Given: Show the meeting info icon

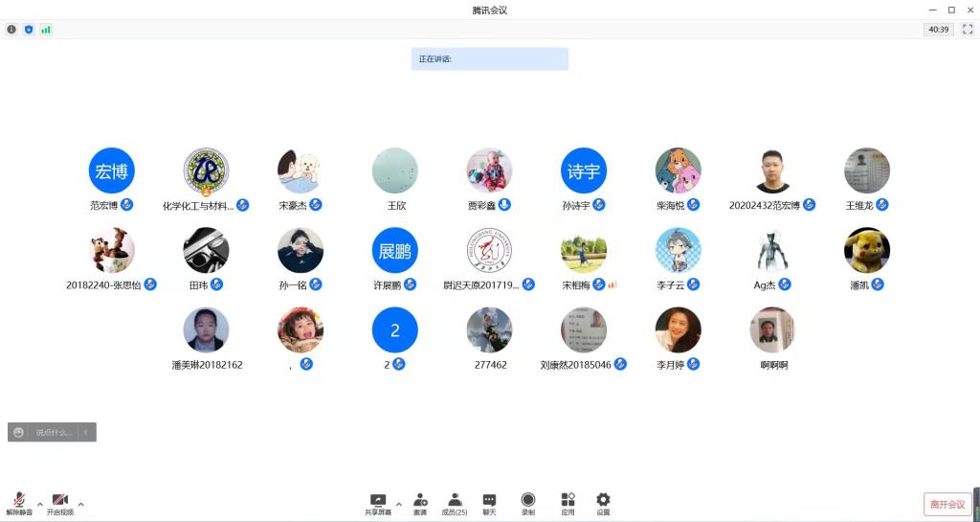Looking at the screenshot, I should (11, 30).
